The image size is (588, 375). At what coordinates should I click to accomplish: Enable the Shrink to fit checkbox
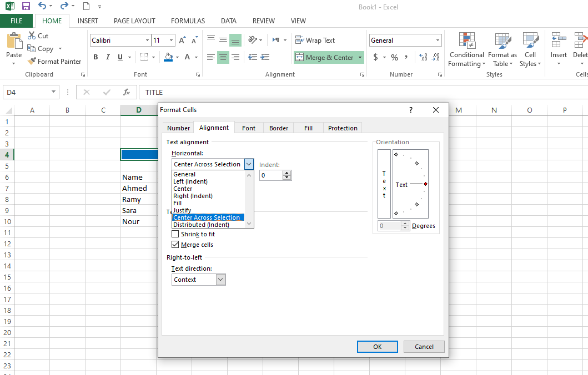175,234
